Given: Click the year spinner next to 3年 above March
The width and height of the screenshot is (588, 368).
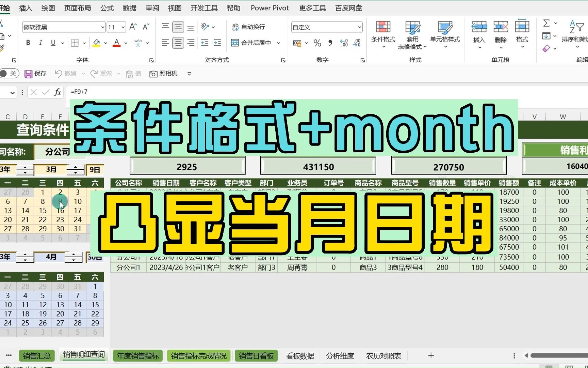Looking at the screenshot, I should 25,170.
